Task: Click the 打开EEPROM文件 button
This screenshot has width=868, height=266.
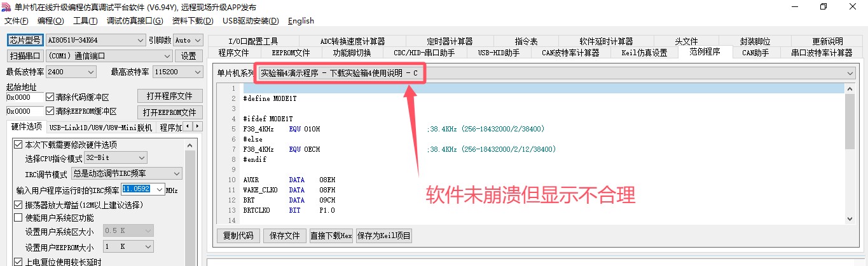Action: pos(170,112)
